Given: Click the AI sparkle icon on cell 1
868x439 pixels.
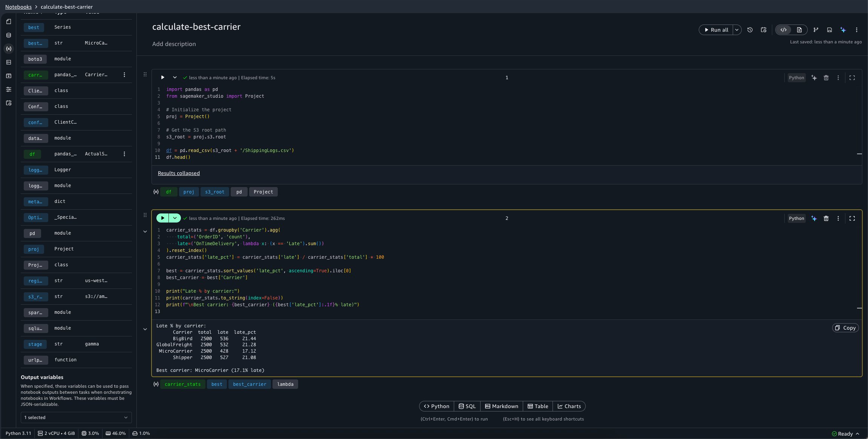Looking at the screenshot, I should [x=814, y=78].
